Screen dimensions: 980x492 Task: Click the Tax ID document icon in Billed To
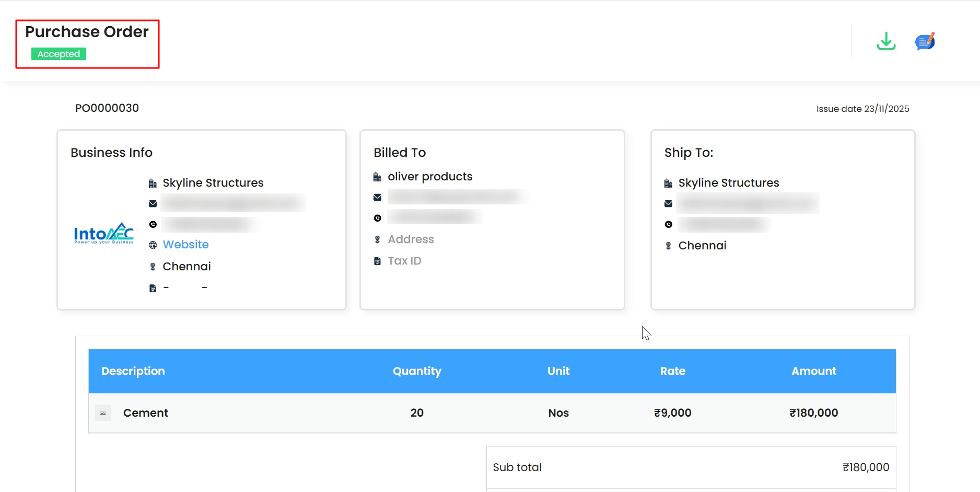[x=377, y=261]
